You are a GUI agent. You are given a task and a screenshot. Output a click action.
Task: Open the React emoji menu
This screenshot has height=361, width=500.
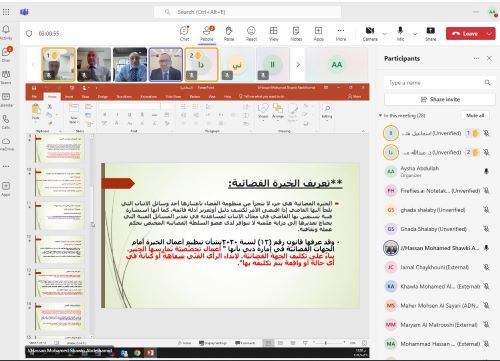pyautogui.click(x=251, y=33)
